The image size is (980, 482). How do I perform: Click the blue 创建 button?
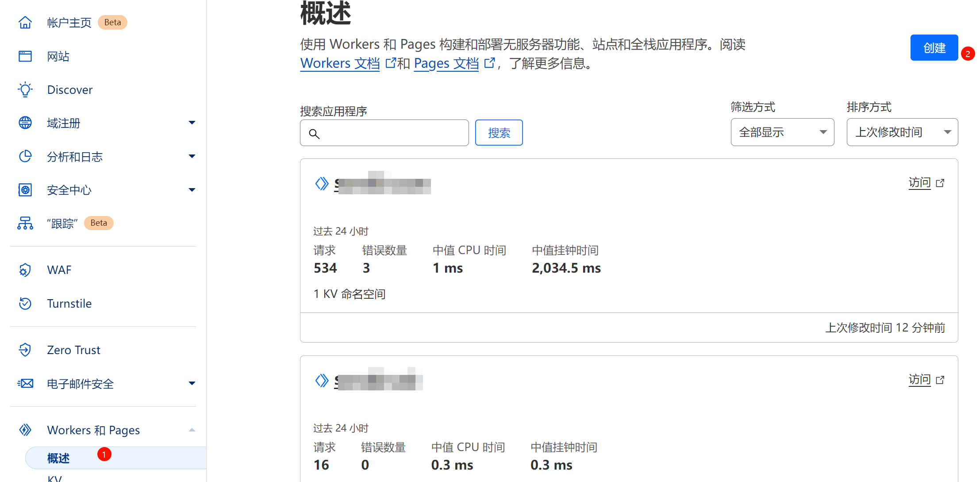[x=934, y=47]
